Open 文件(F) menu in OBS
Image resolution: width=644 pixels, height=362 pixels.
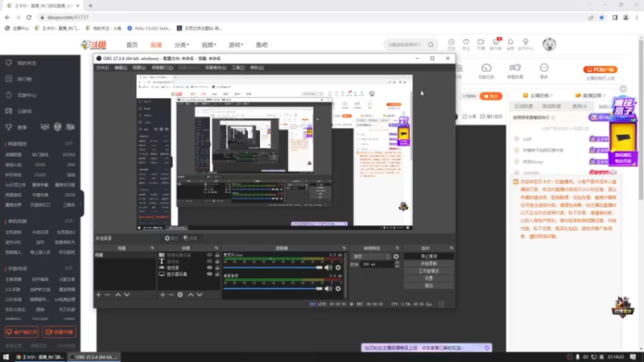point(102,68)
